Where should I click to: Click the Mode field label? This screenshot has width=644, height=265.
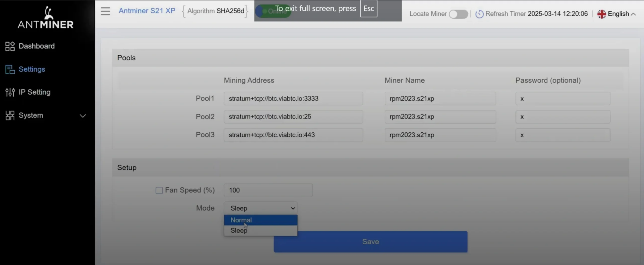205,208
